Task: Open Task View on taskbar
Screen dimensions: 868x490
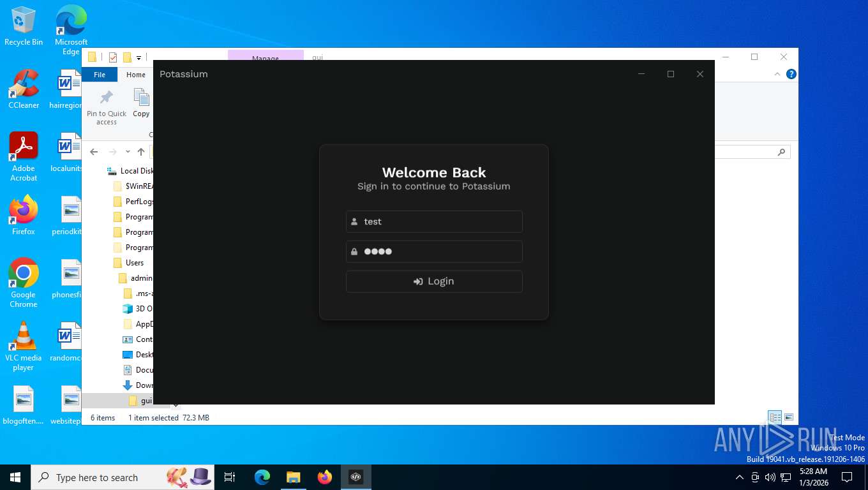Action: tap(230, 477)
